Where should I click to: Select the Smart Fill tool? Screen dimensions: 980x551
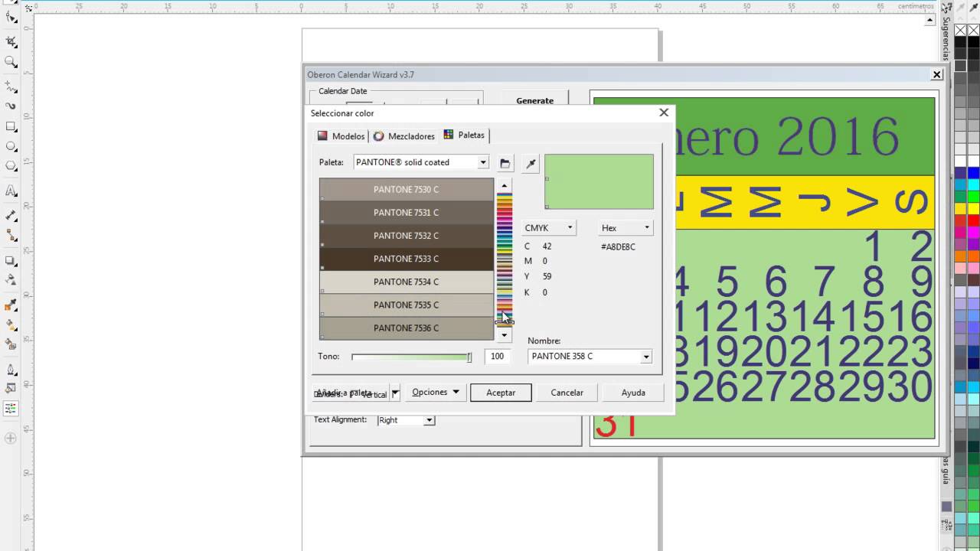pyautogui.click(x=11, y=344)
